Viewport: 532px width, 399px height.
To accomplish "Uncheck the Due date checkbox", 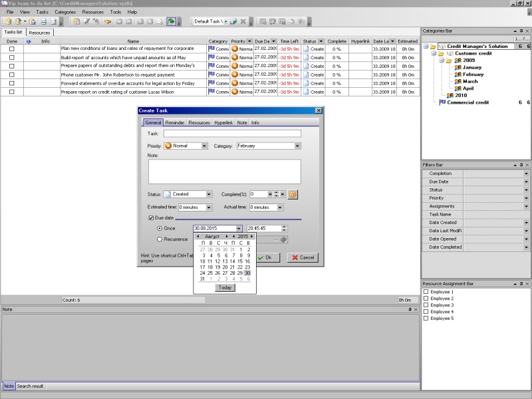I will (151, 218).
